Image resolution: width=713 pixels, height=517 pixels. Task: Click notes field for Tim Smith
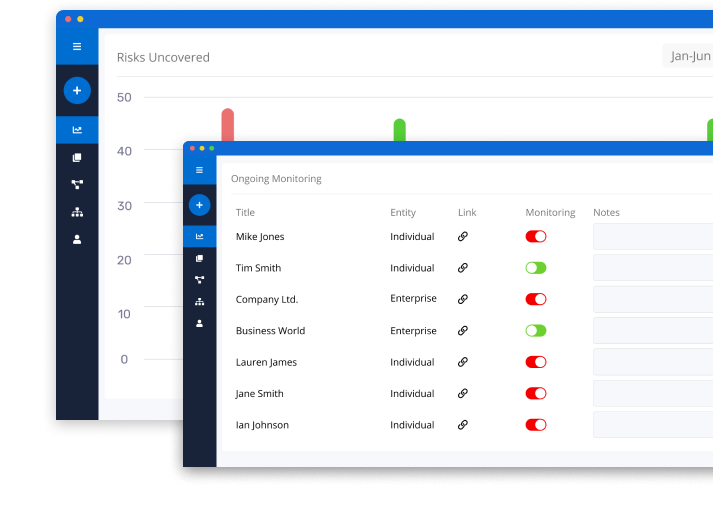653,268
